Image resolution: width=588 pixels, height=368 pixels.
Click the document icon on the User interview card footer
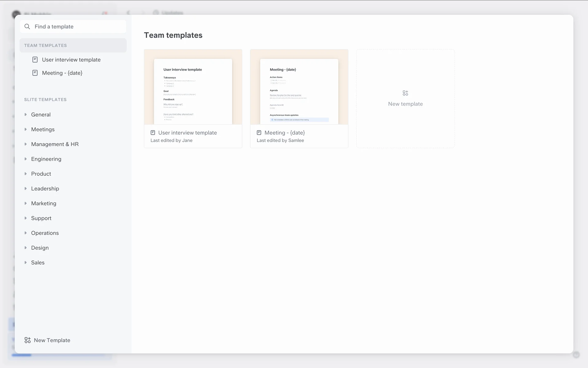click(x=153, y=133)
